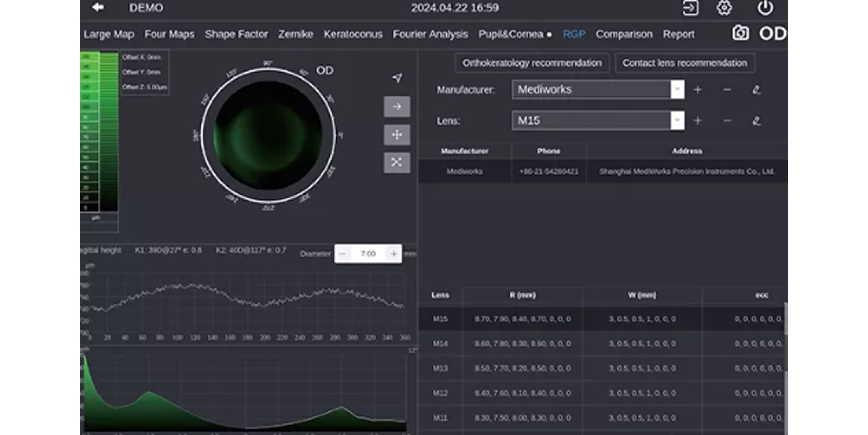Image resolution: width=868 pixels, height=435 pixels.
Task: Click the back arrow icon
Action: tap(98, 7)
